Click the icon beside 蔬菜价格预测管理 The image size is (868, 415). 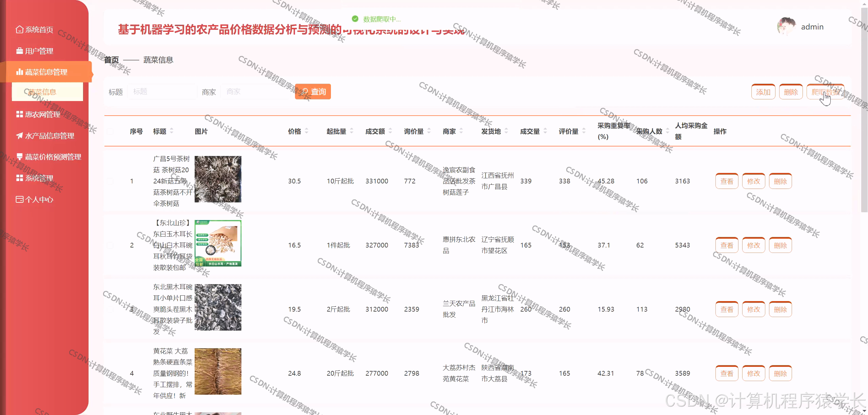(20, 157)
